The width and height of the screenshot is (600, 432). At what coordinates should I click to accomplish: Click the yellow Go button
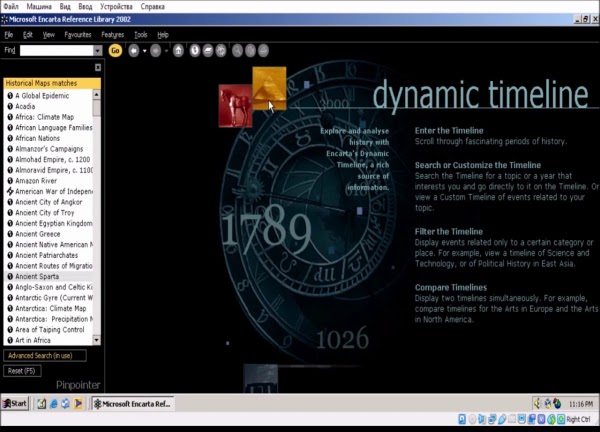(115, 51)
